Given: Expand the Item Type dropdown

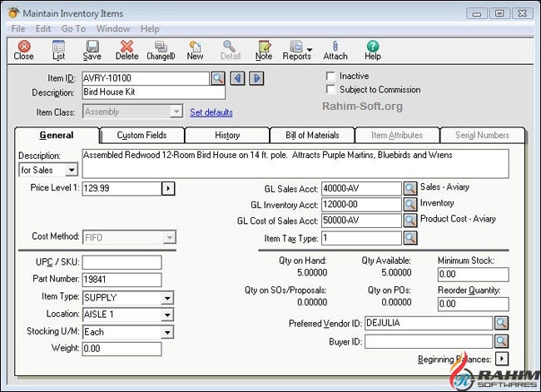Looking at the screenshot, I should [168, 298].
